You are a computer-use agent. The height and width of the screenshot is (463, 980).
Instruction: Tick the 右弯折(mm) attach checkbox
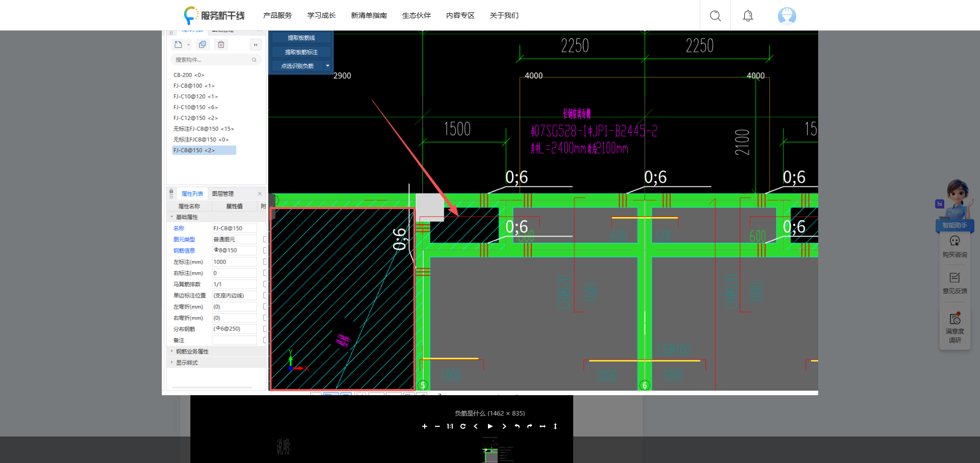click(x=265, y=318)
